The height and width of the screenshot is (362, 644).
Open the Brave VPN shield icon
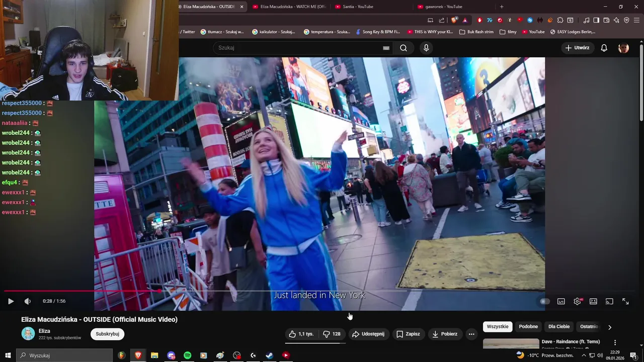point(626,20)
